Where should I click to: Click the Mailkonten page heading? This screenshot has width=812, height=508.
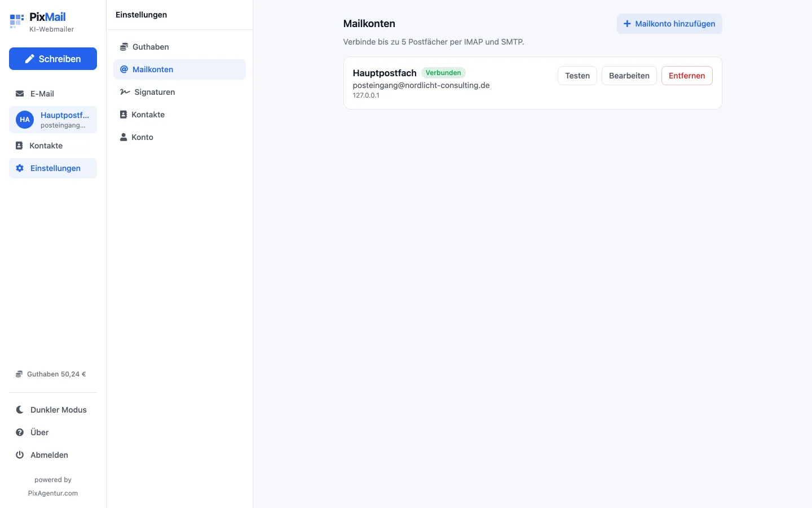click(x=369, y=24)
